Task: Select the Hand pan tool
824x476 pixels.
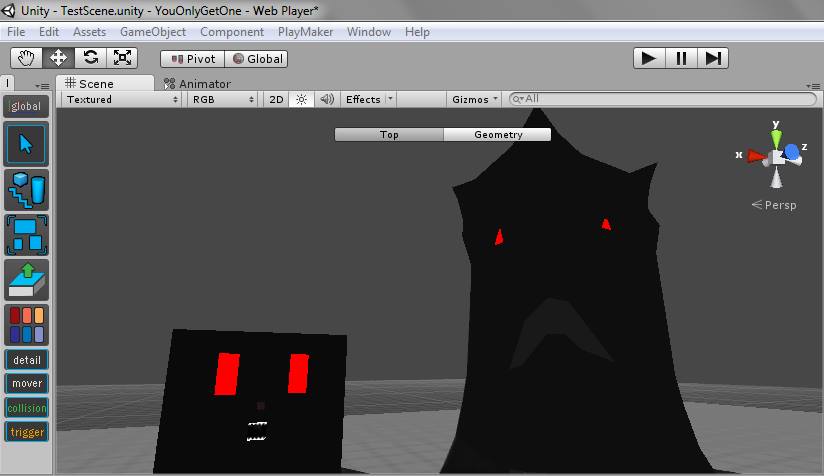Action: click(26, 58)
